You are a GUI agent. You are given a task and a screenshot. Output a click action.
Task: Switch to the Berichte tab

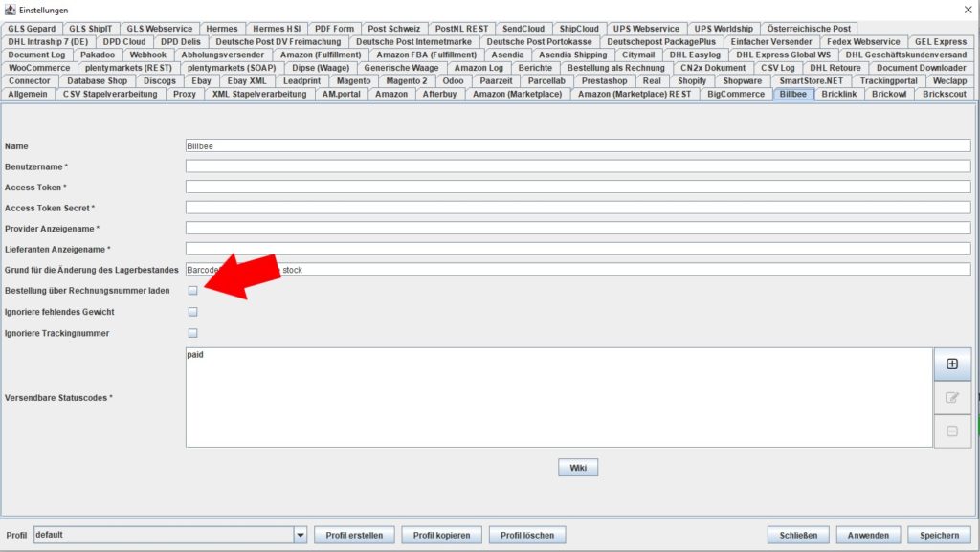[x=536, y=67]
